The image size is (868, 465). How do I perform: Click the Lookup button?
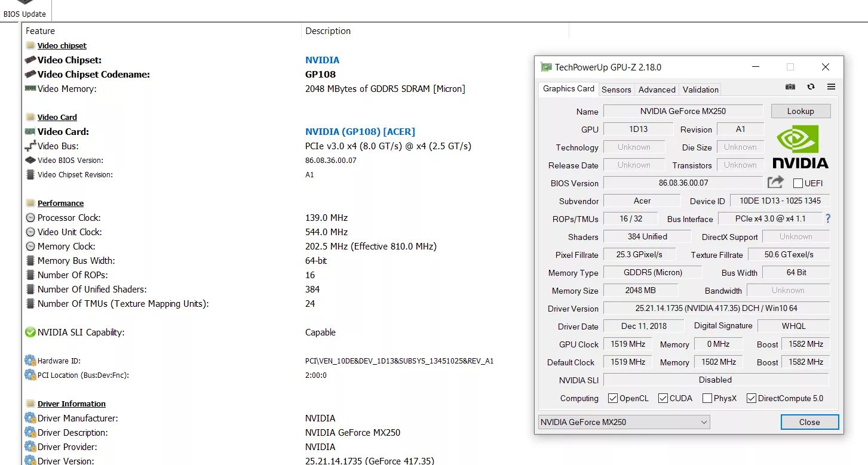[x=800, y=111]
